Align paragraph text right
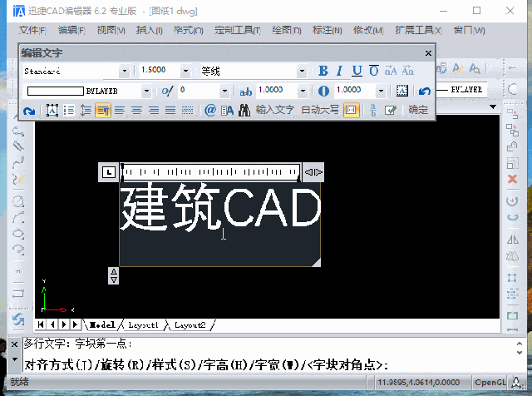Screen dimensions: 532x396 [154, 110]
